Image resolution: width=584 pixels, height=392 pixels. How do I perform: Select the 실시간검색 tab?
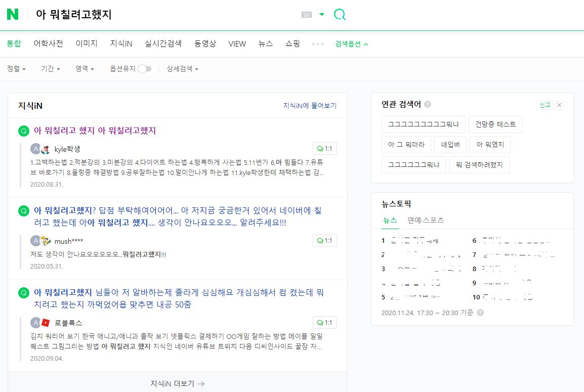[x=163, y=43]
